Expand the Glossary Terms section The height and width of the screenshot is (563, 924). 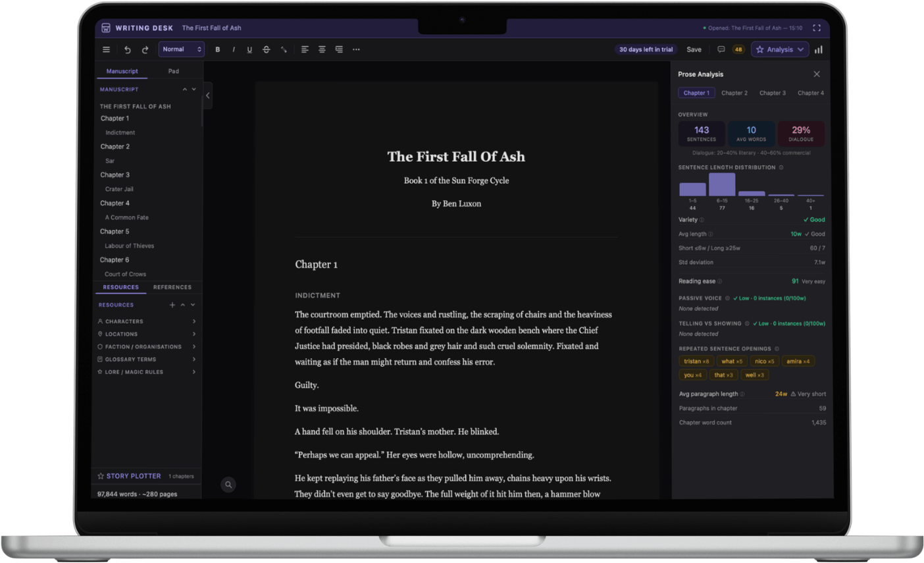point(146,360)
